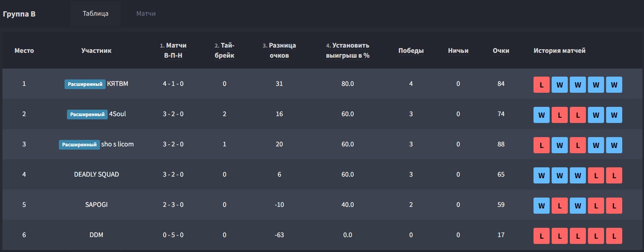Open the DEADLY SQUAD participant link
This screenshot has width=644, height=252.
96,174
